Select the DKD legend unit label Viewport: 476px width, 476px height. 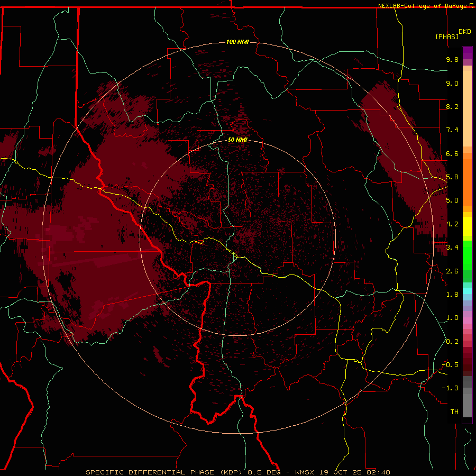[465, 32]
